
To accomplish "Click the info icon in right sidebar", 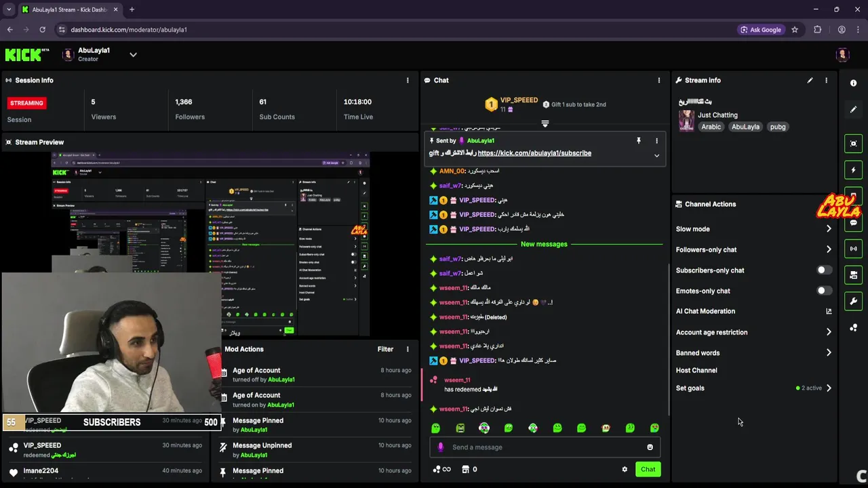I will (x=853, y=83).
